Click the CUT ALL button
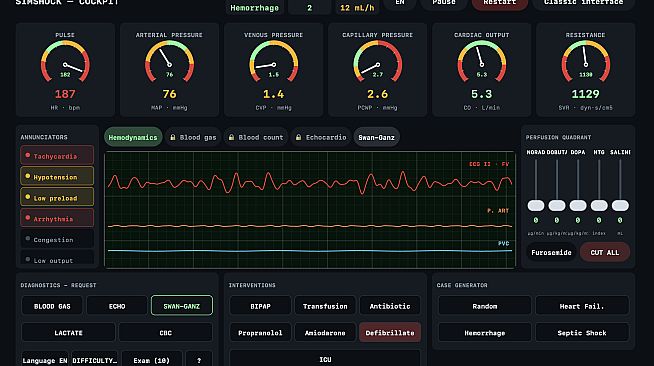This screenshot has height=366, width=654. [x=605, y=252]
